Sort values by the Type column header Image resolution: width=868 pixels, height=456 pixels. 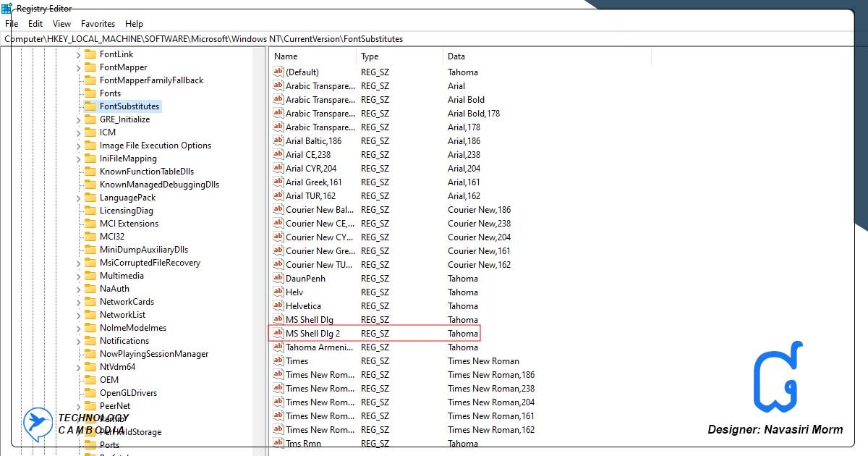pos(400,56)
